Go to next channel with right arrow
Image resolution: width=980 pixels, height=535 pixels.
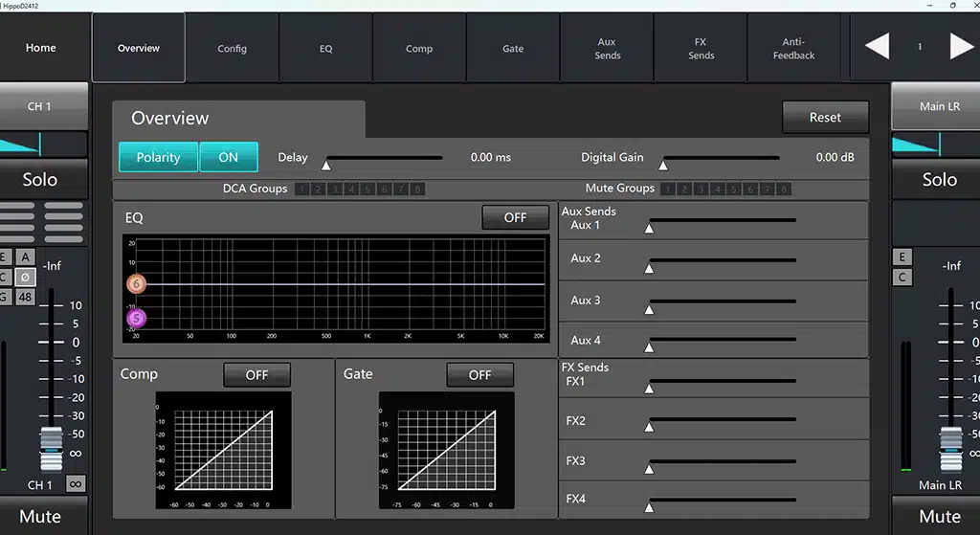pos(961,46)
